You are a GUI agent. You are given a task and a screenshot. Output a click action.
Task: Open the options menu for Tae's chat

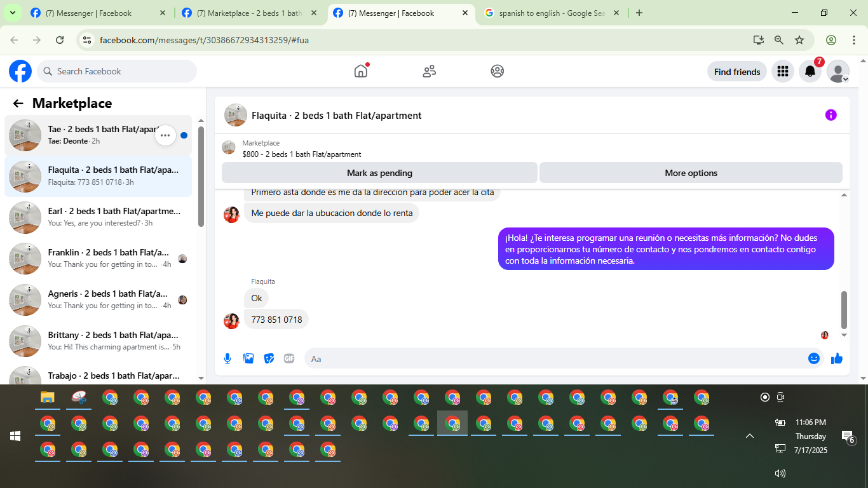165,135
